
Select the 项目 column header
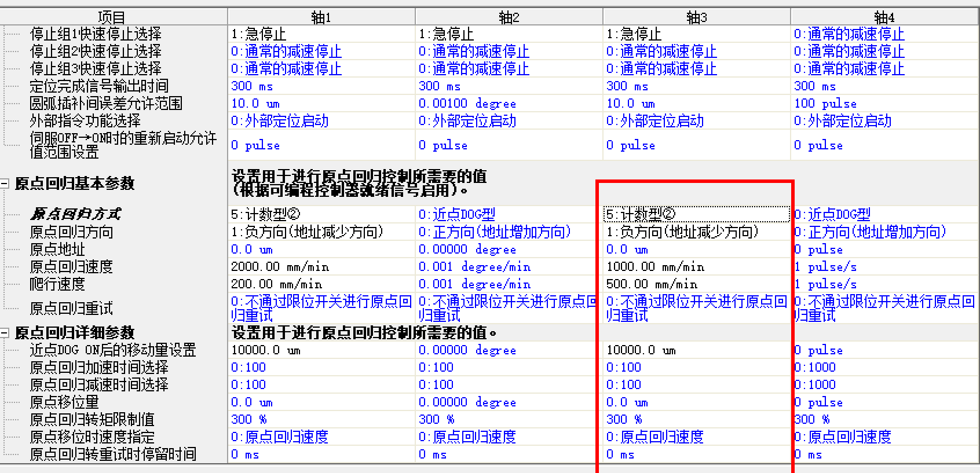[111, 17]
